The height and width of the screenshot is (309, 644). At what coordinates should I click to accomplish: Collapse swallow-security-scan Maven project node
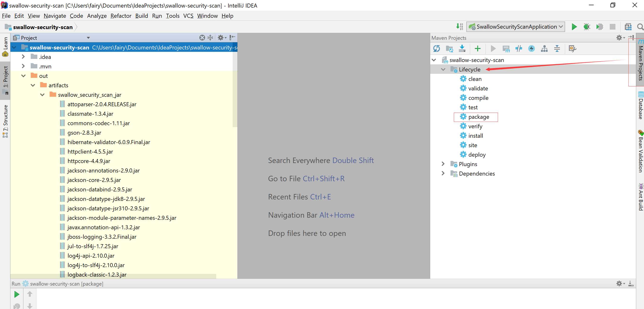coord(434,60)
